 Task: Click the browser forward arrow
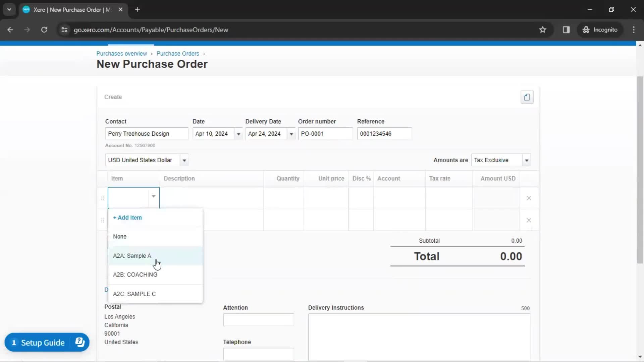(27, 30)
